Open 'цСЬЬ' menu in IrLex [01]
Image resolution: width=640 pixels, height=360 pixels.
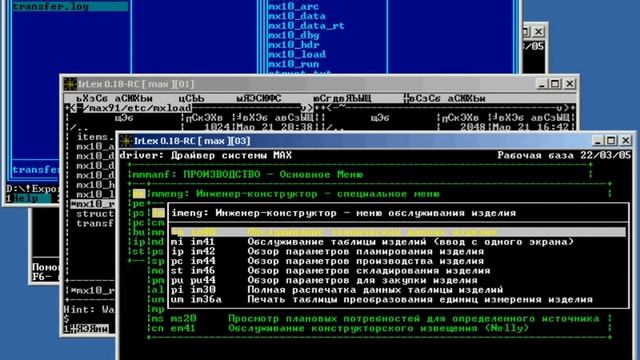pos(191,98)
